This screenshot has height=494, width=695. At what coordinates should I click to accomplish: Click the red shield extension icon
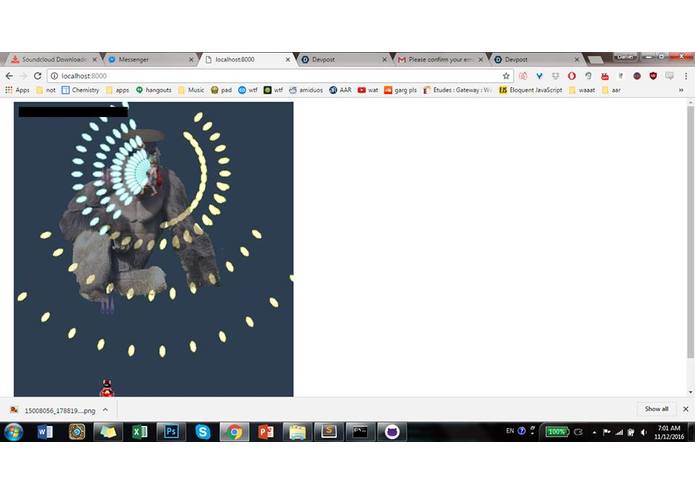point(653,76)
